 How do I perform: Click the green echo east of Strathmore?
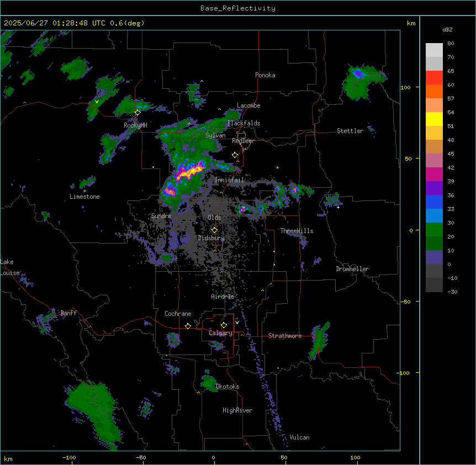coord(319,341)
